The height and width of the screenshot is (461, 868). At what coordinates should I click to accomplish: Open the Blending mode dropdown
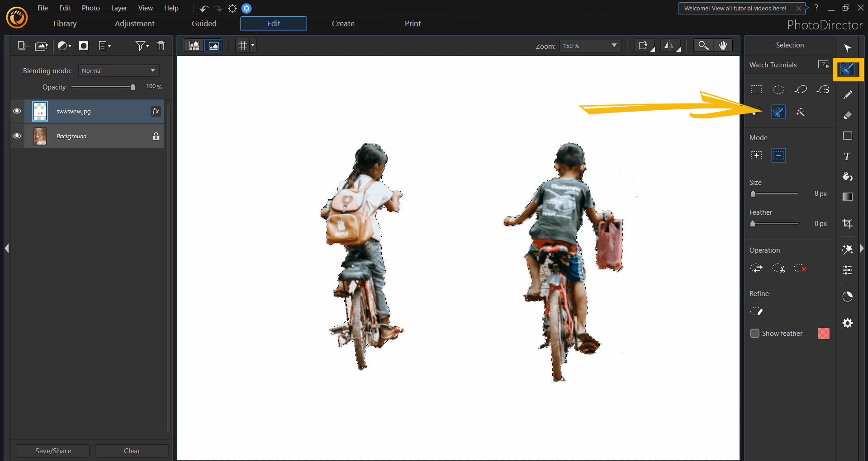(x=119, y=71)
